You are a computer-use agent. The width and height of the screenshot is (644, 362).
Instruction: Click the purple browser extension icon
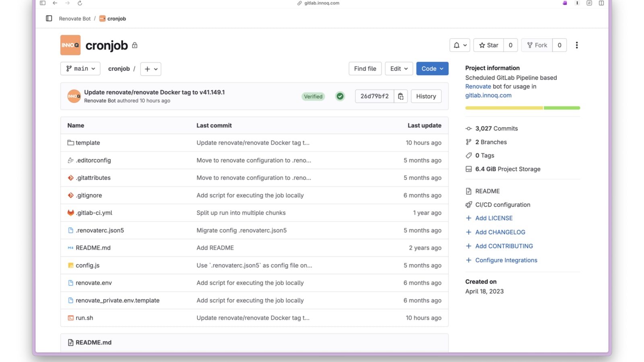pyautogui.click(x=565, y=3)
